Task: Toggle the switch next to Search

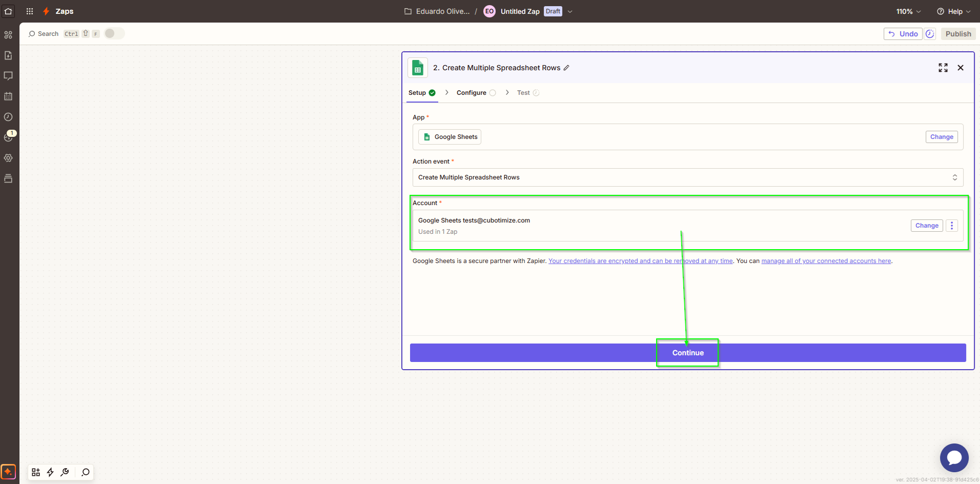Action: (x=114, y=33)
